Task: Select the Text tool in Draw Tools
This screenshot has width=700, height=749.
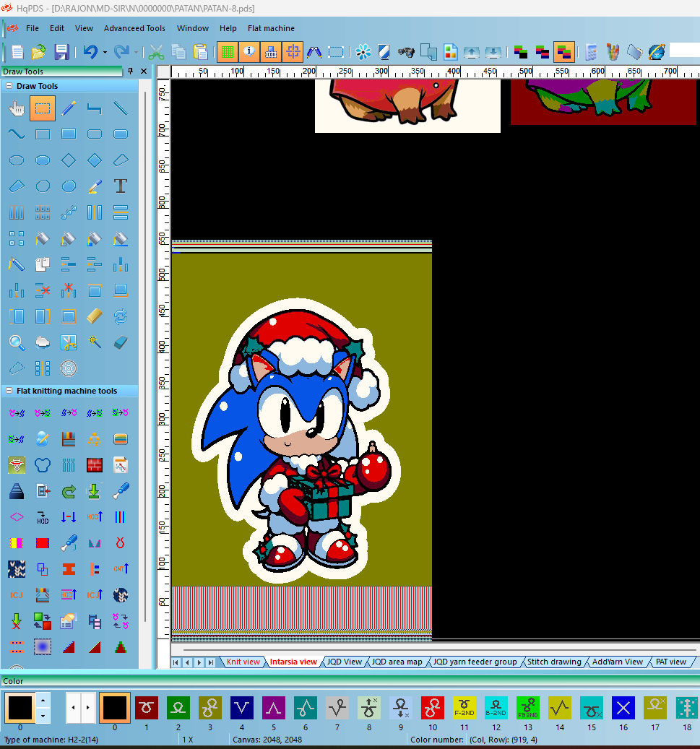Action: coord(121,186)
